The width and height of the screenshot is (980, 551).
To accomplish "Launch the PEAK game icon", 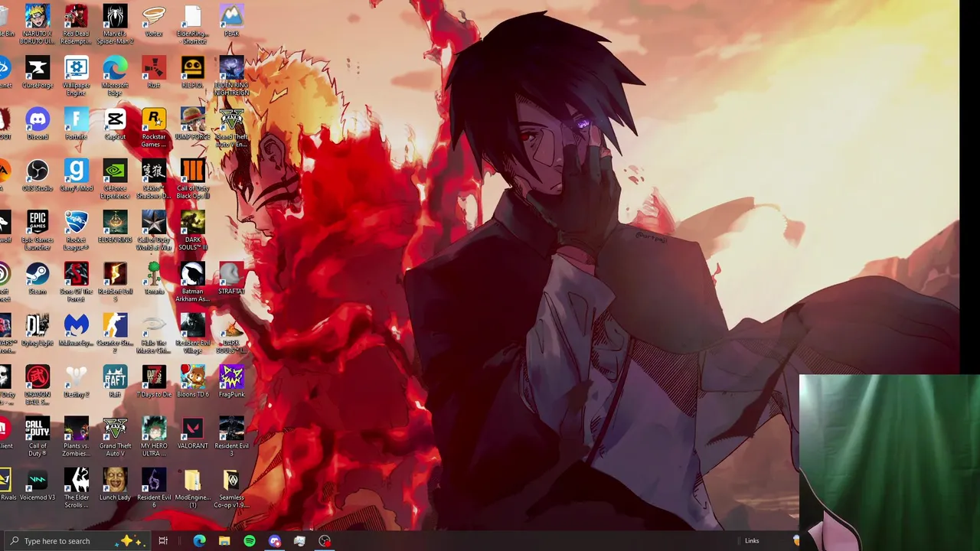I will (x=231, y=21).
